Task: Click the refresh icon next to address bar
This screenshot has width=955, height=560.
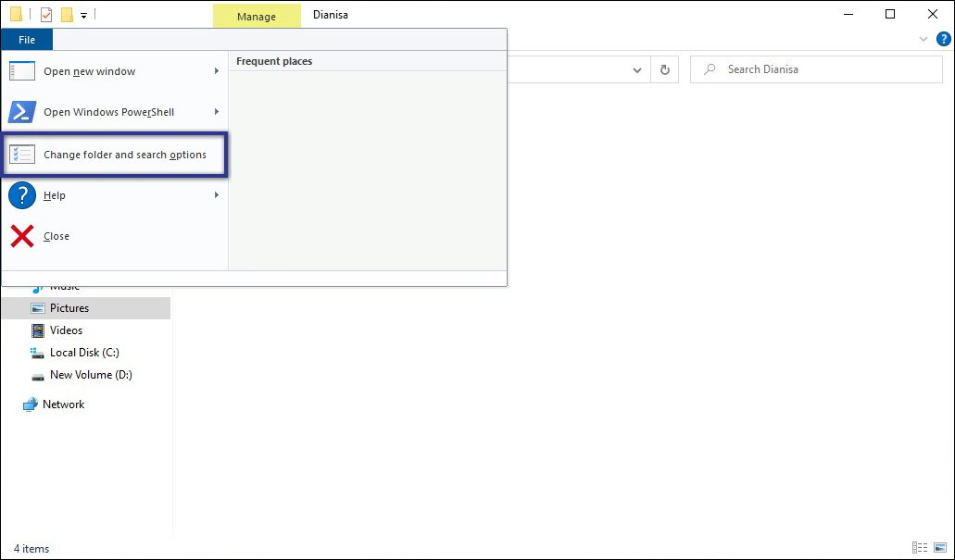Action: [x=664, y=68]
